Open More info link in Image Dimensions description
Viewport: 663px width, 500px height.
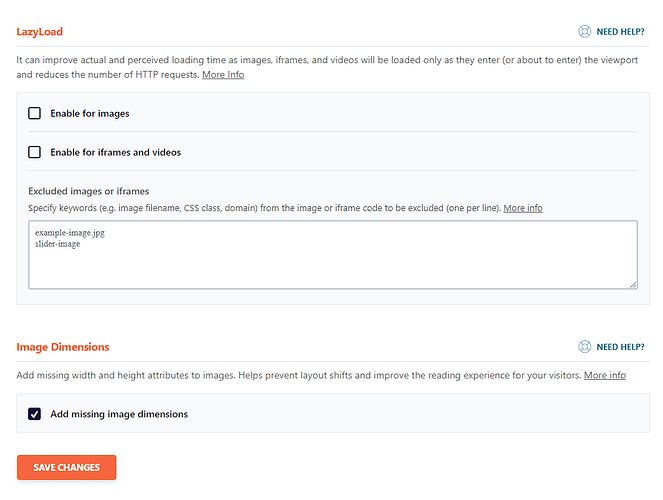(x=605, y=375)
